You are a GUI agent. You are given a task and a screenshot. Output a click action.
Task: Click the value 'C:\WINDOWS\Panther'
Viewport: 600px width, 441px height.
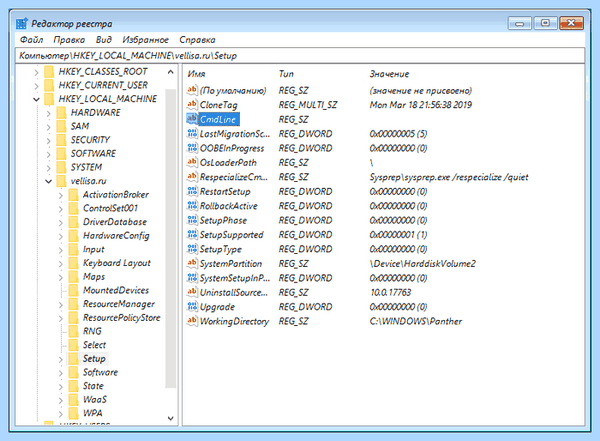pos(416,321)
